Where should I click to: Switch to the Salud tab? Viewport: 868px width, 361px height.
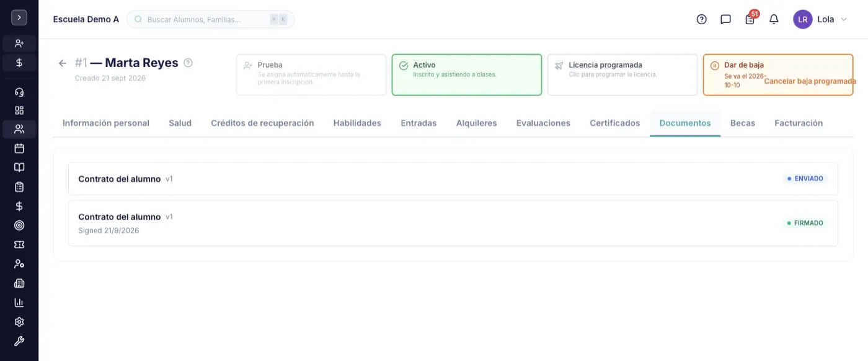[180, 123]
